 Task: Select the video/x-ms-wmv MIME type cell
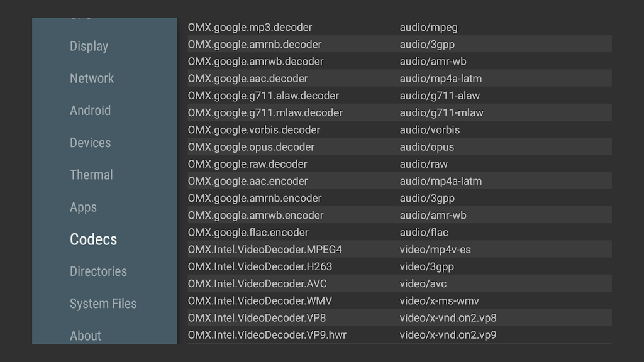(x=439, y=301)
